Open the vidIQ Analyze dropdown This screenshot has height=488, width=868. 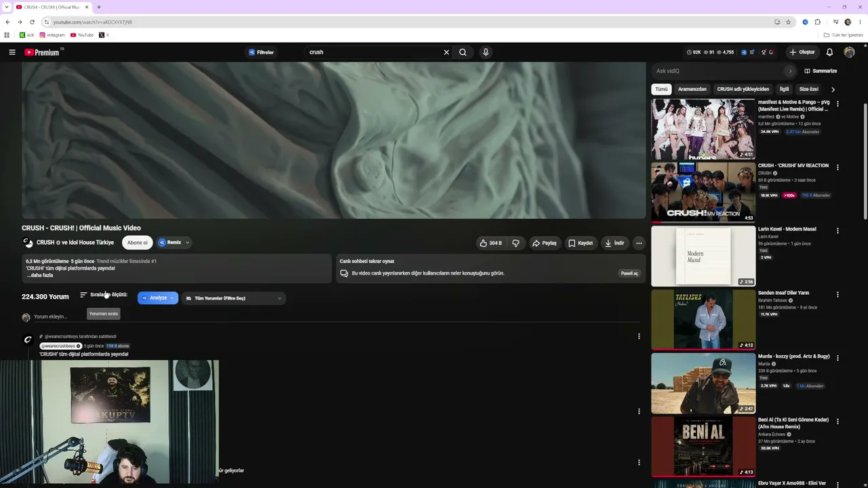click(158, 298)
